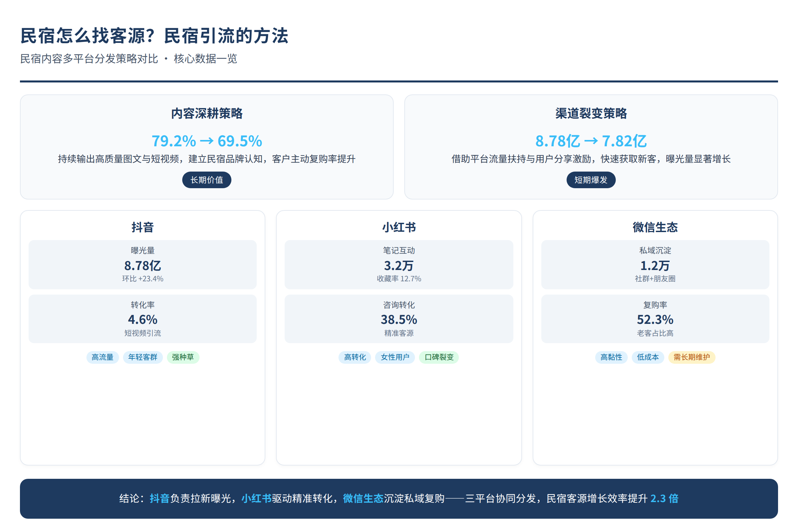Screen dimensions: 798x532
Task: Select the 高黏性 tag
Action: (x=611, y=357)
